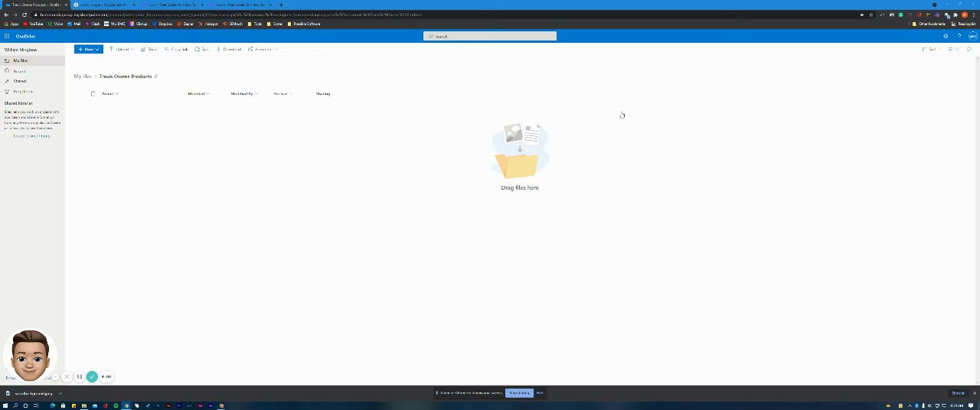The image size is (980, 410).
Task: Open OneDrive help question mark
Action: (x=959, y=36)
